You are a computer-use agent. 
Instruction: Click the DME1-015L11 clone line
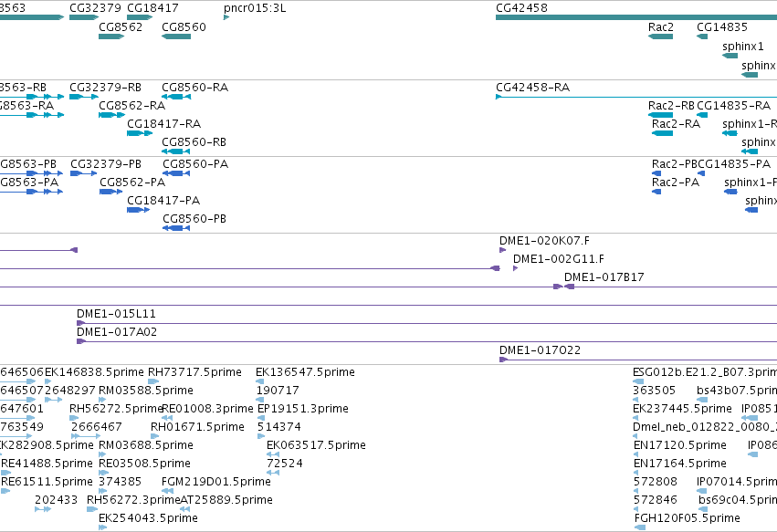pyautogui.click(x=426, y=323)
